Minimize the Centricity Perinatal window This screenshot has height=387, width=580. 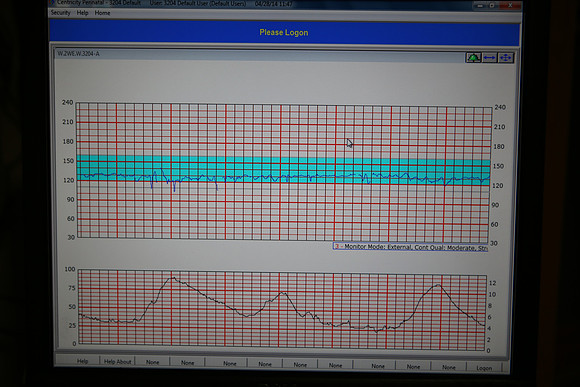(480, 5)
